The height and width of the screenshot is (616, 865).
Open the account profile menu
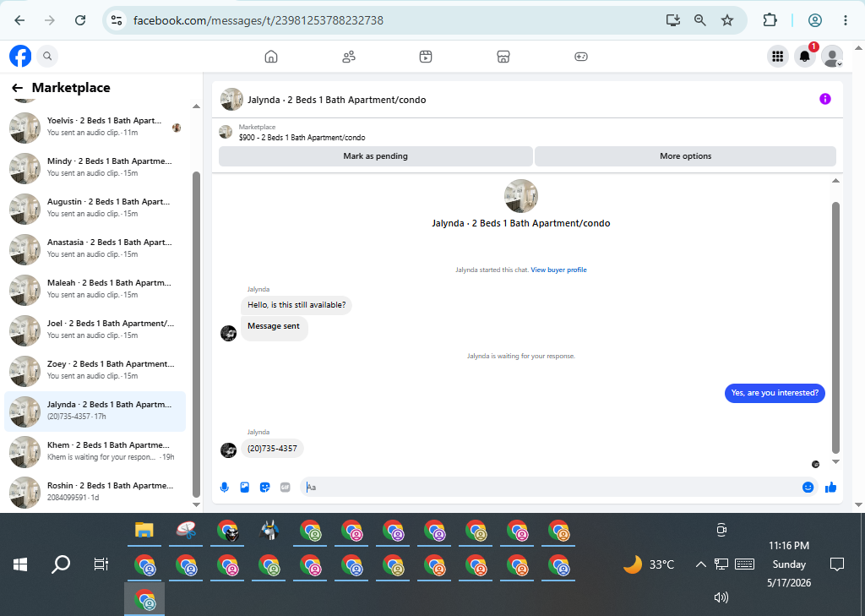[x=832, y=56]
